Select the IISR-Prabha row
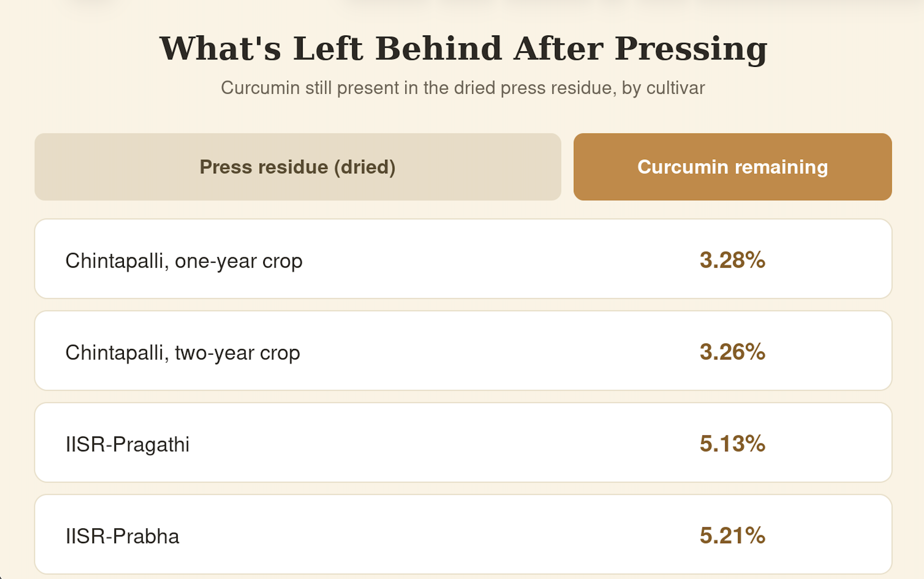 click(x=463, y=534)
